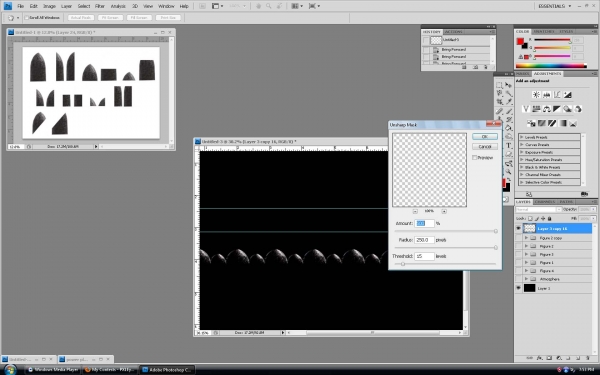Add a Brightness/Contrast adjustment
Viewport: 600px width, 375px height.
(x=536, y=95)
